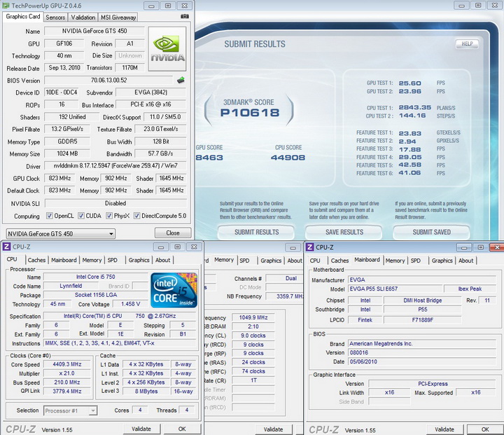This screenshot has width=504, height=435.
Task: Click Validate in the middle CPU-Z window
Action: click(273, 429)
